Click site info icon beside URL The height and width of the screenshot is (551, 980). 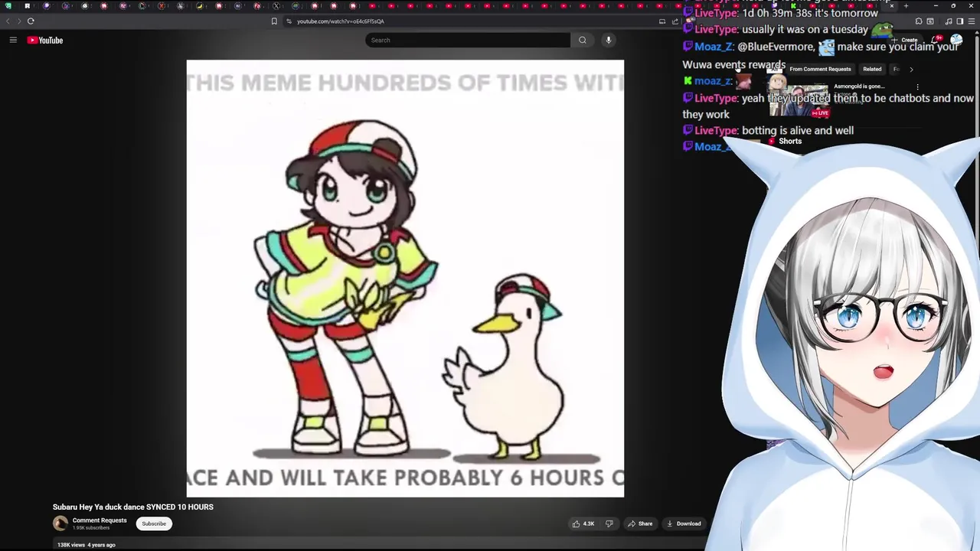(289, 21)
